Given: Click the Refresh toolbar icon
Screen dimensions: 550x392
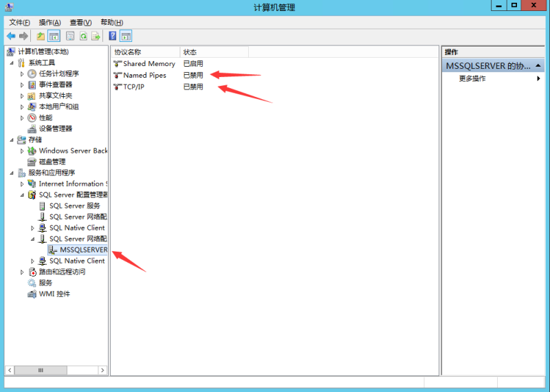Looking at the screenshot, I should point(83,36).
